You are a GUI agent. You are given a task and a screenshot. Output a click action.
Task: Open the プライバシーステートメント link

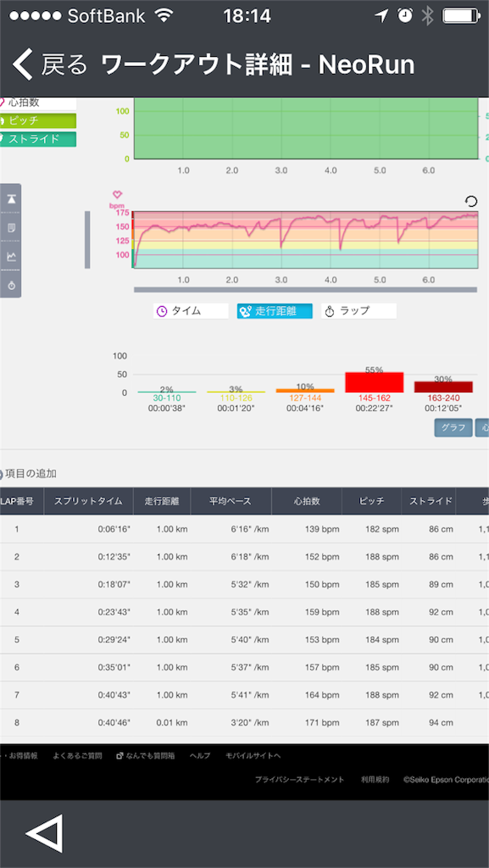pyautogui.click(x=299, y=780)
